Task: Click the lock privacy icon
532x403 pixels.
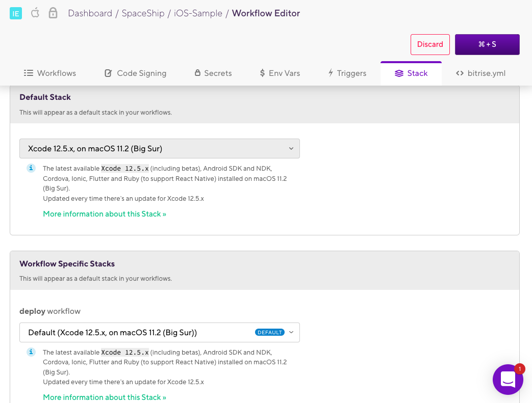Action: pos(53,13)
